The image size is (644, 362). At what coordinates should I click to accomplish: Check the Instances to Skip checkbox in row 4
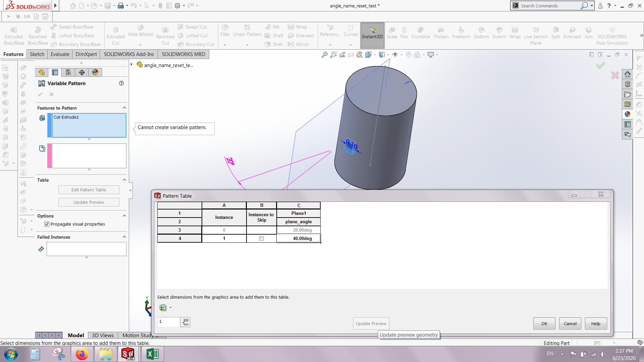click(261, 238)
